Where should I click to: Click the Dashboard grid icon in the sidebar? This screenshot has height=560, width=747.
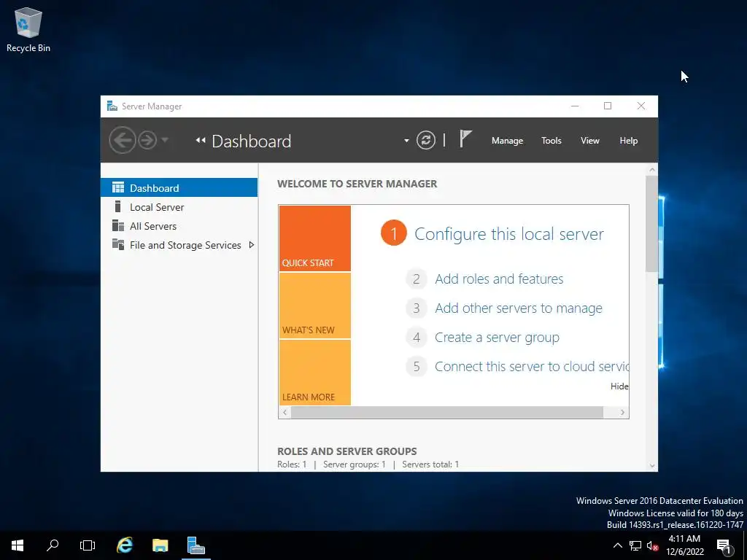coord(117,187)
